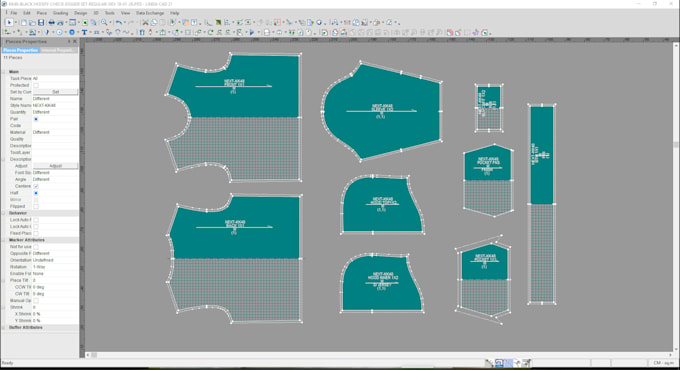680x370 pixels.
Task: Open dropdown arrow beside Zoom tool
Action: click(x=111, y=22)
